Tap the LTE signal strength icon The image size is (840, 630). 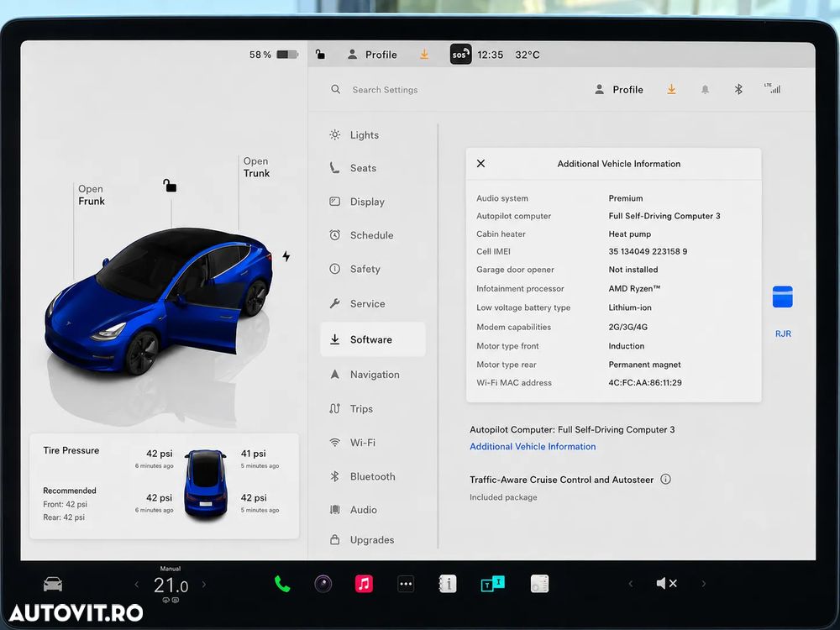click(x=773, y=88)
